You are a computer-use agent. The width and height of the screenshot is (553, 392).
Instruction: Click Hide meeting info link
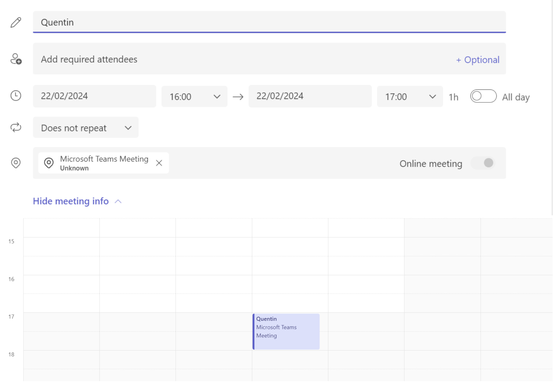pos(71,201)
